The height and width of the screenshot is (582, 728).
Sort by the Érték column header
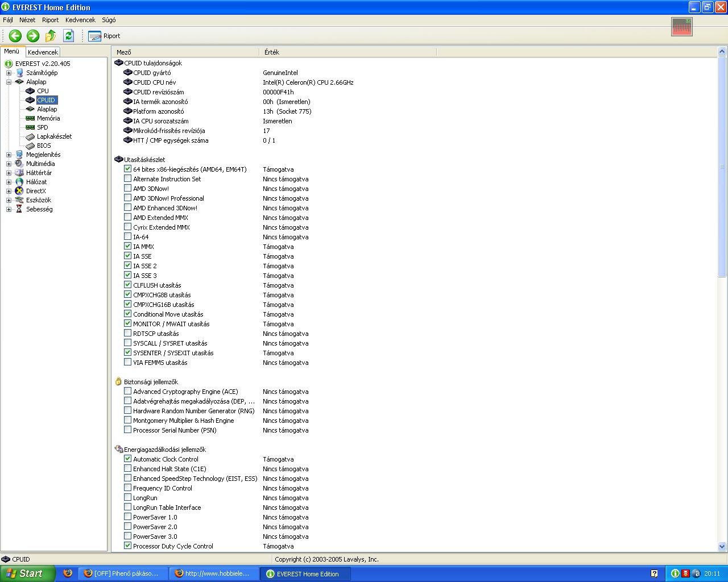pyautogui.click(x=348, y=52)
